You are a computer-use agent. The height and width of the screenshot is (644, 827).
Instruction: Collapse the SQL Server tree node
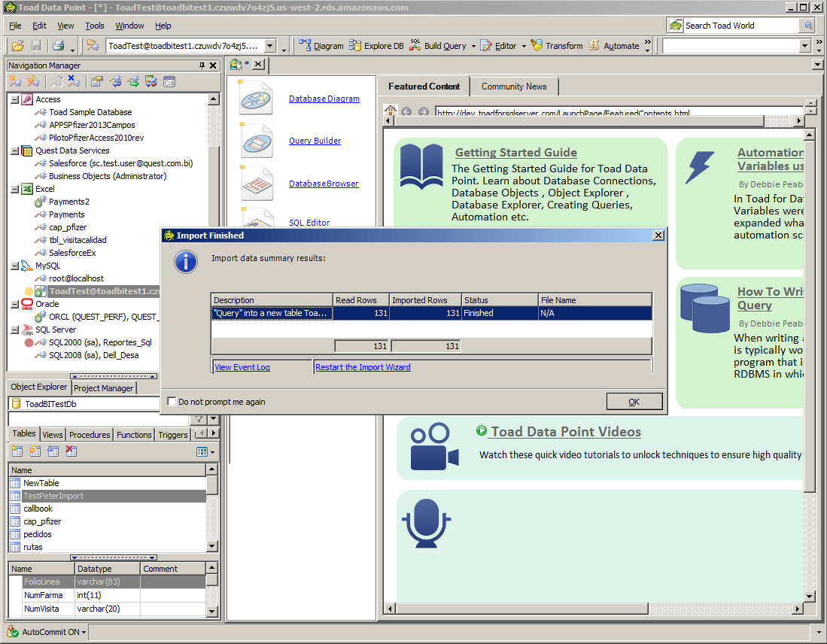click(x=15, y=330)
